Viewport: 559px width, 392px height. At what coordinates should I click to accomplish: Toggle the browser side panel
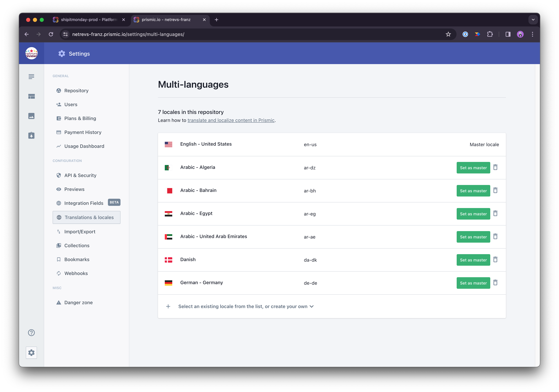[x=508, y=34]
